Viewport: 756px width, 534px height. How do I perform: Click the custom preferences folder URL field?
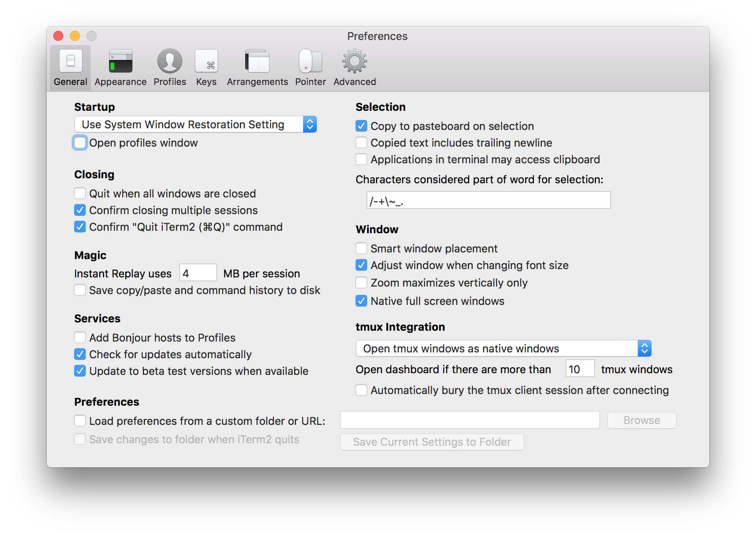click(470, 420)
